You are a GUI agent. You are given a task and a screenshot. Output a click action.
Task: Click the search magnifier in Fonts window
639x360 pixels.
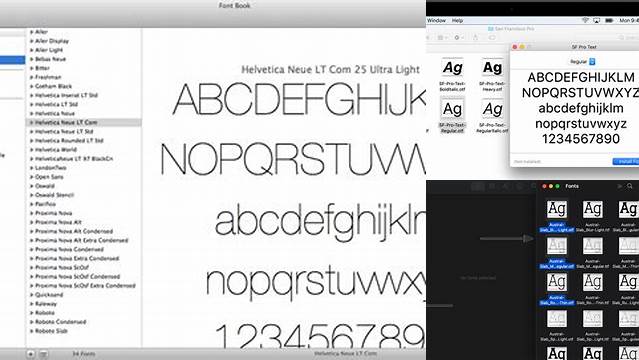[x=630, y=186]
